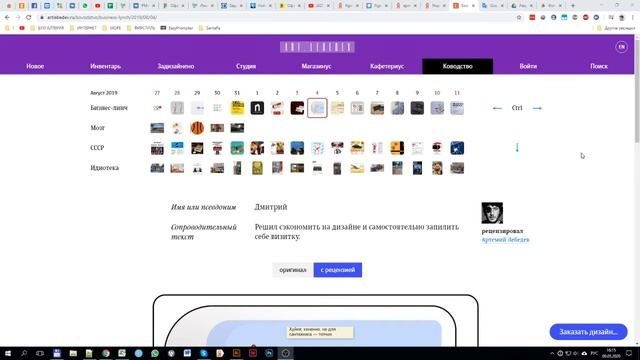Open Бизнес-линч thumbnail for day 9 (dark)
Screen dimensions: 640x360
(417, 108)
